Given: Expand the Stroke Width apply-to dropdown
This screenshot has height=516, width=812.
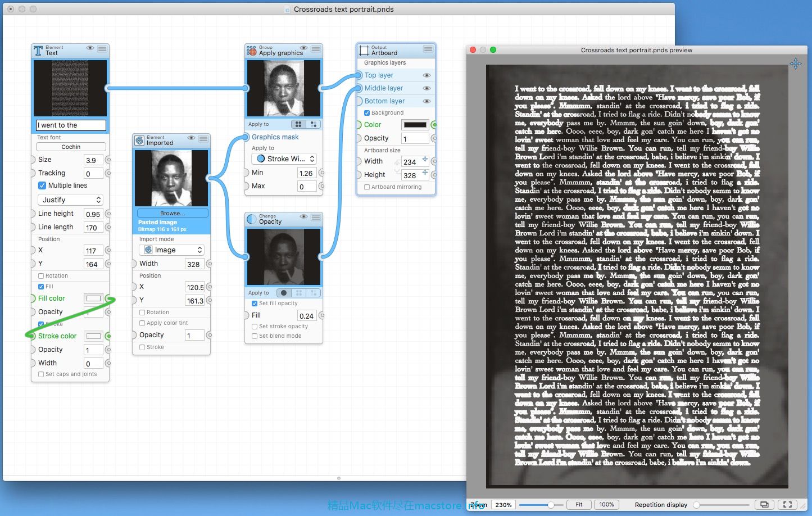Looking at the screenshot, I should pyautogui.click(x=284, y=159).
